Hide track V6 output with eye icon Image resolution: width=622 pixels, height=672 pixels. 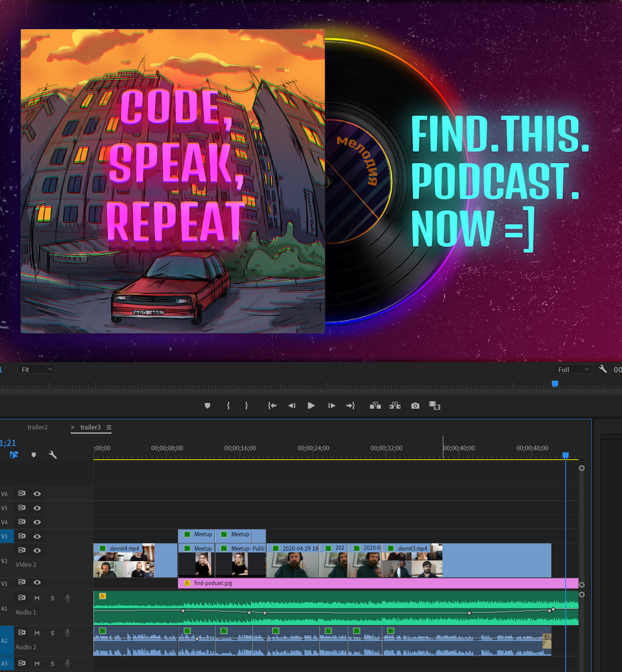[x=37, y=493]
